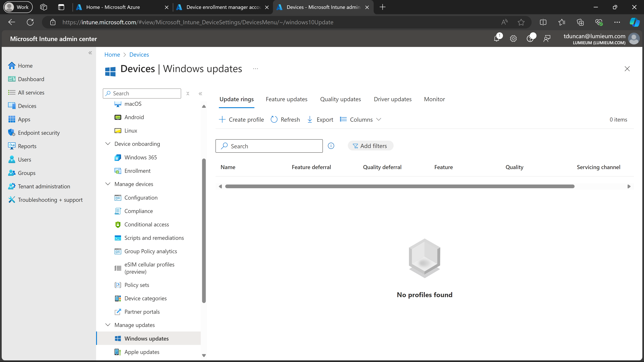
Task: Click read aloud icon in address bar
Action: pos(504,22)
